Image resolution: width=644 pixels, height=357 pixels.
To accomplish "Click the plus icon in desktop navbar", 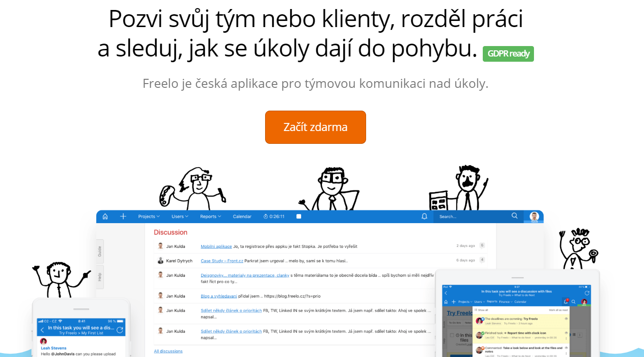I will (123, 216).
